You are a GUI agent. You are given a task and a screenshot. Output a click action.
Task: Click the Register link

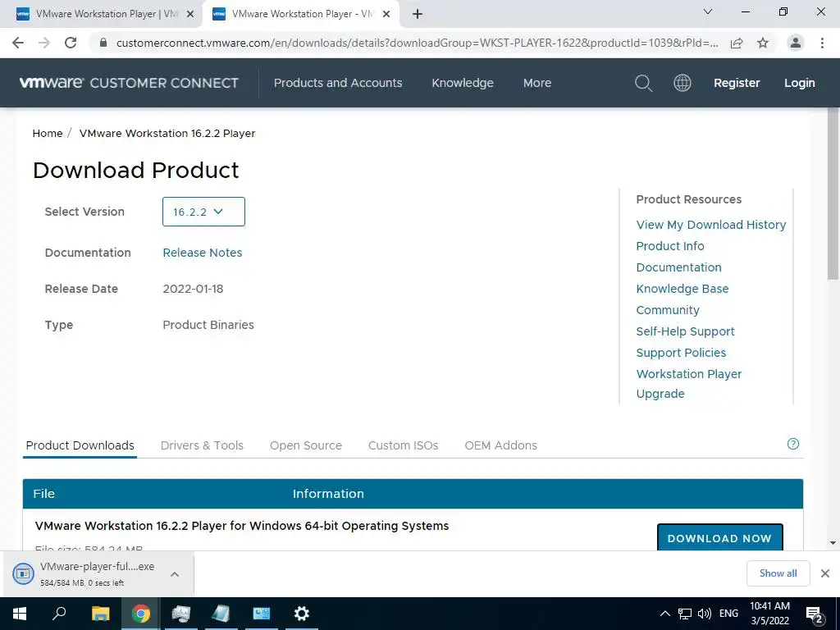[x=737, y=83]
